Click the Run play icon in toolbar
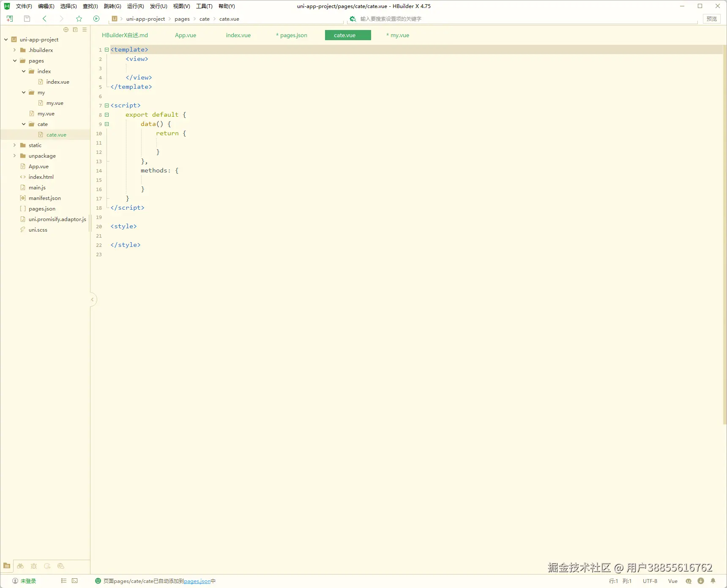The height and width of the screenshot is (588, 727). coord(96,19)
